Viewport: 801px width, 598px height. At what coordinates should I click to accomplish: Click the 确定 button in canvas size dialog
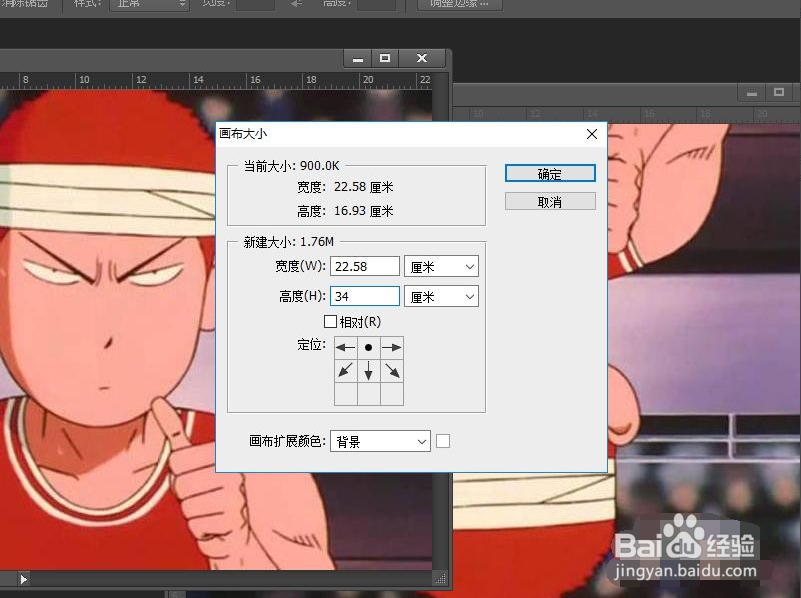(x=550, y=174)
